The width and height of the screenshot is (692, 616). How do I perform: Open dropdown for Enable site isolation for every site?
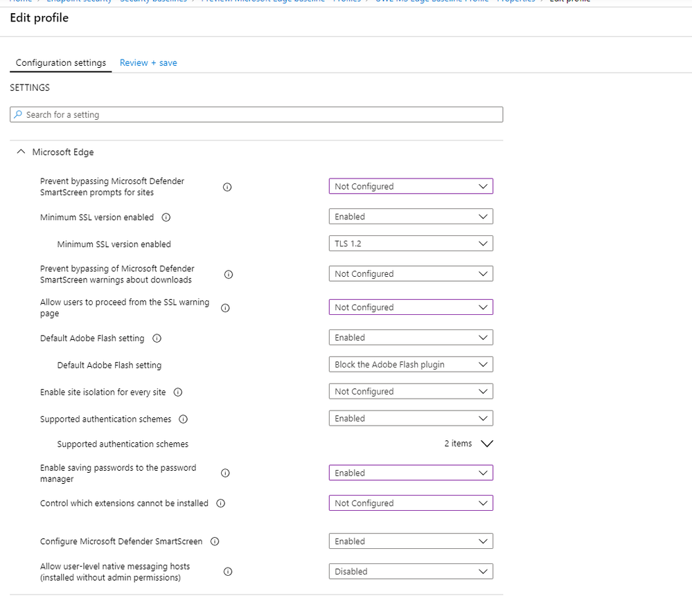click(411, 391)
